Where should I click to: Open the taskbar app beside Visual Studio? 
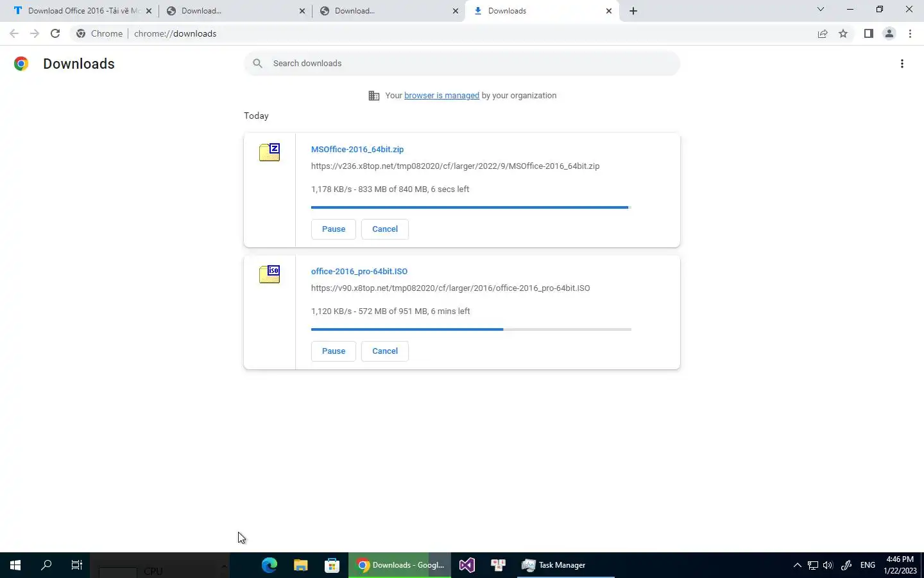click(x=499, y=565)
